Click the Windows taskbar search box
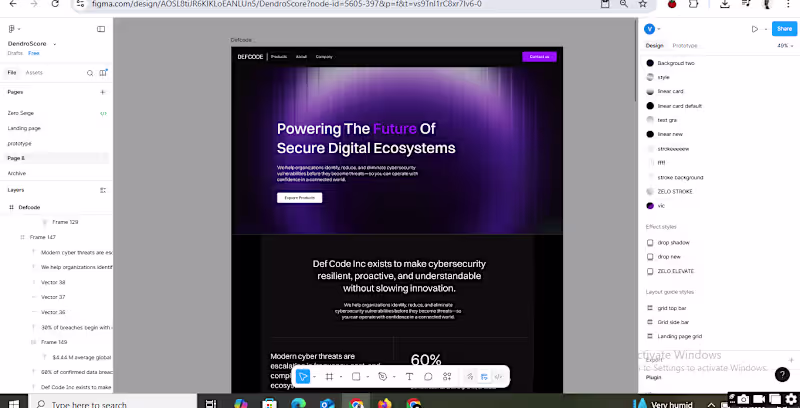This screenshot has width=800, height=408. [112, 403]
